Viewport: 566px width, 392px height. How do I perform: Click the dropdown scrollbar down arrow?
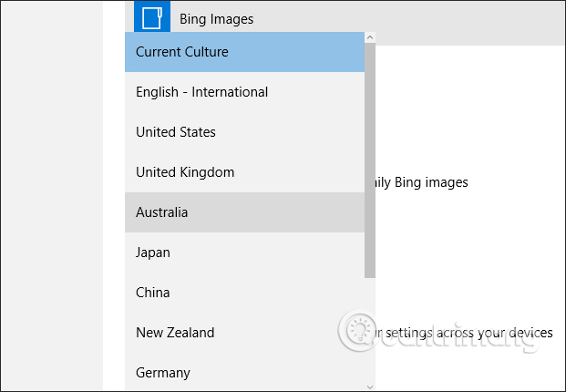[369, 386]
